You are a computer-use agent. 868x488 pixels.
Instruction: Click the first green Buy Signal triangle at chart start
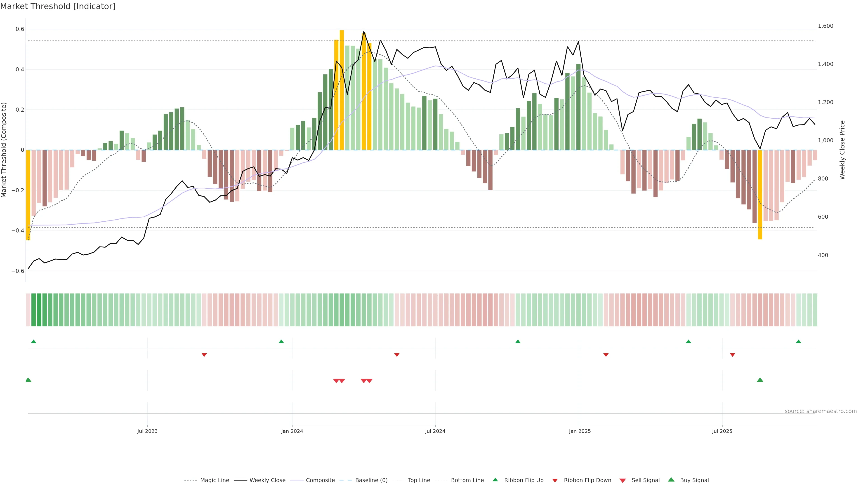28,380
